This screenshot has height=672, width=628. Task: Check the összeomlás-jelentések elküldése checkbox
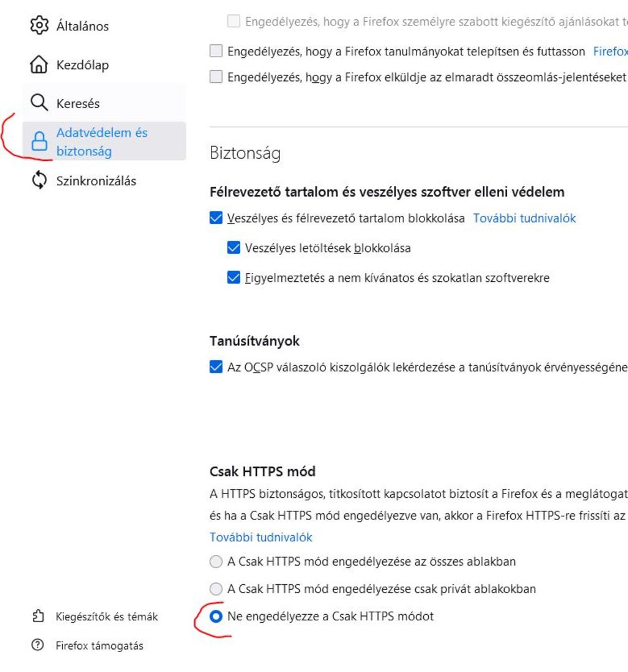tap(216, 77)
